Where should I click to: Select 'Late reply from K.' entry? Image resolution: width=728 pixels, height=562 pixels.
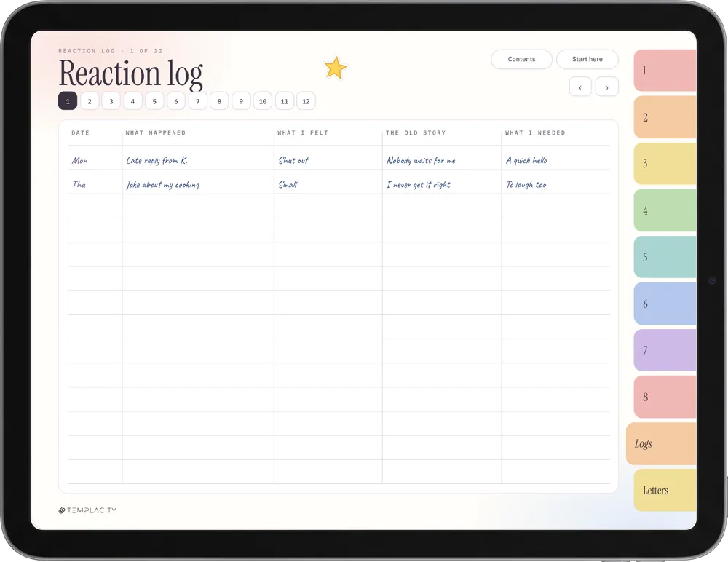157,160
